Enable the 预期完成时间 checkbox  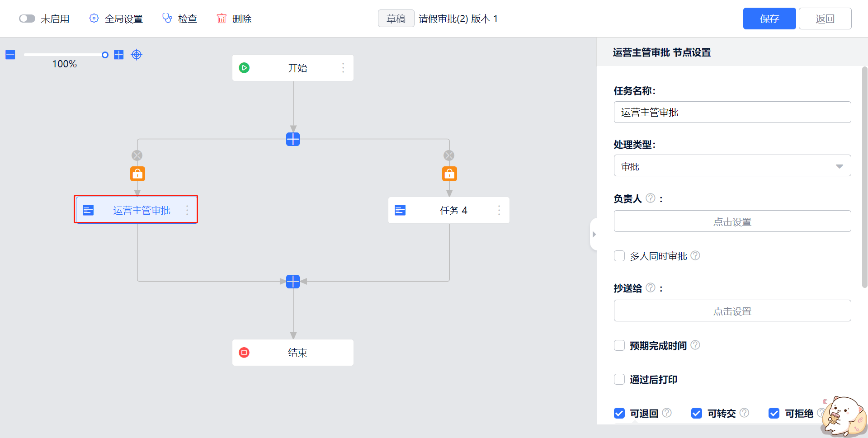tap(619, 345)
